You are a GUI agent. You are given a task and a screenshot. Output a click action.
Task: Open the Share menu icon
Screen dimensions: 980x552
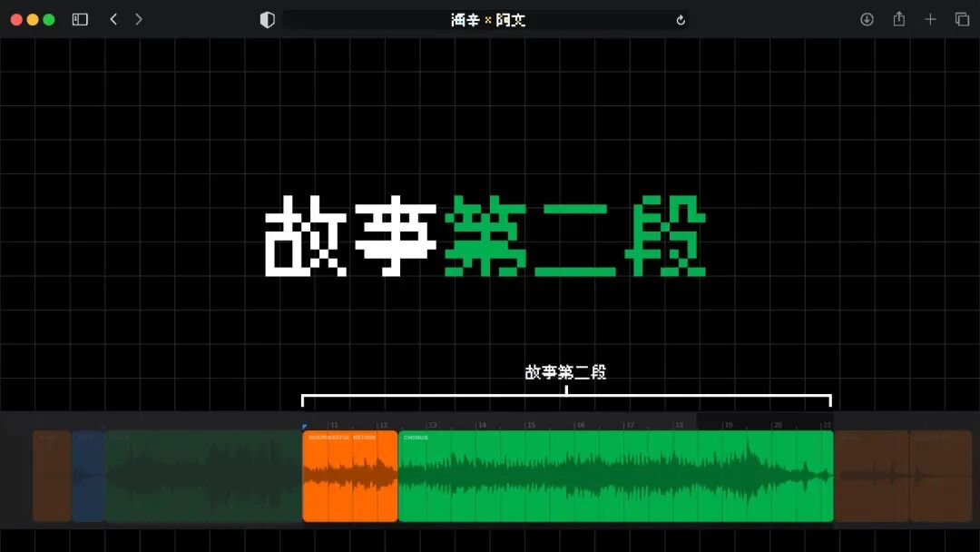pyautogui.click(x=899, y=18)
